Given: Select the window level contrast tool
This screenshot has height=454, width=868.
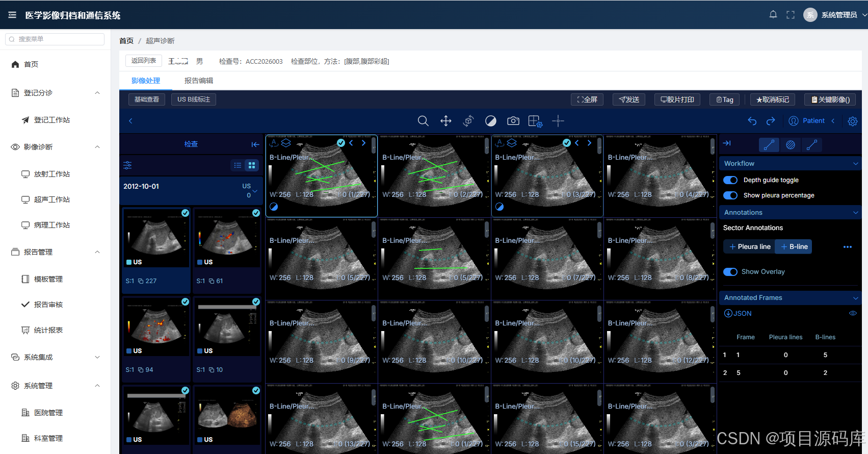Looking at the screenshot, I should pos(491,121).
